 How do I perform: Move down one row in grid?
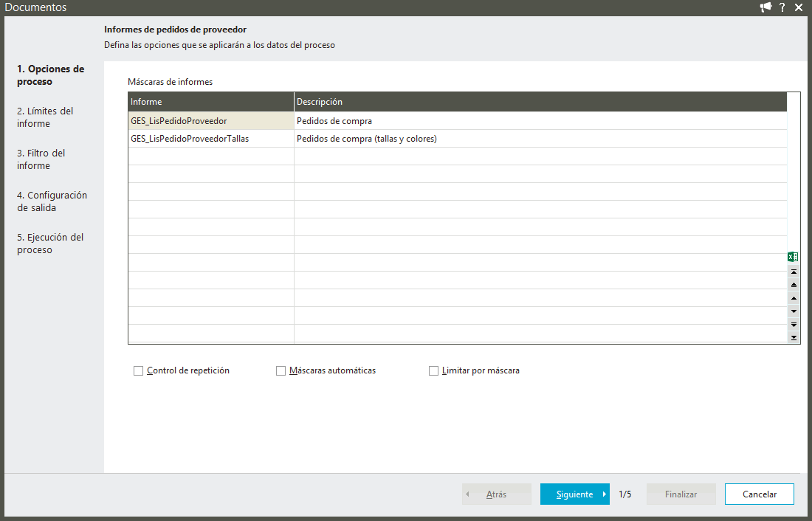794,311
